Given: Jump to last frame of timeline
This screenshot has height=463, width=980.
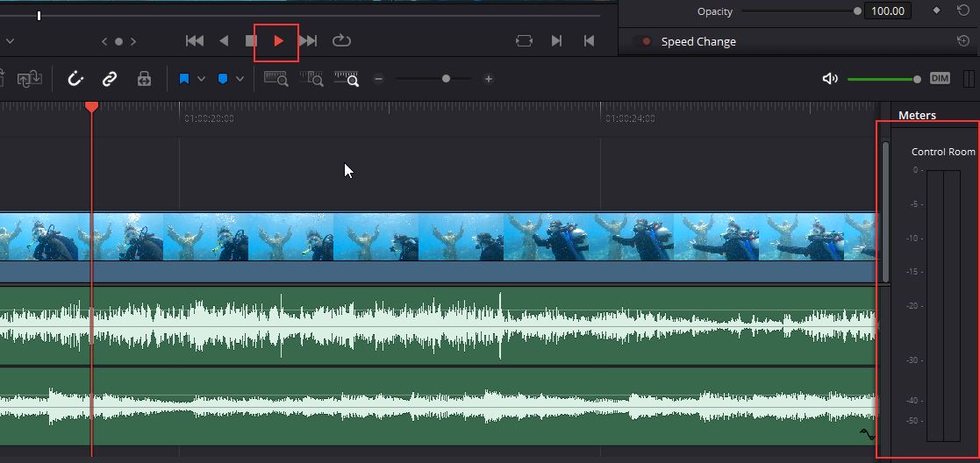Looking at the screenshot, I should [308, 41].
